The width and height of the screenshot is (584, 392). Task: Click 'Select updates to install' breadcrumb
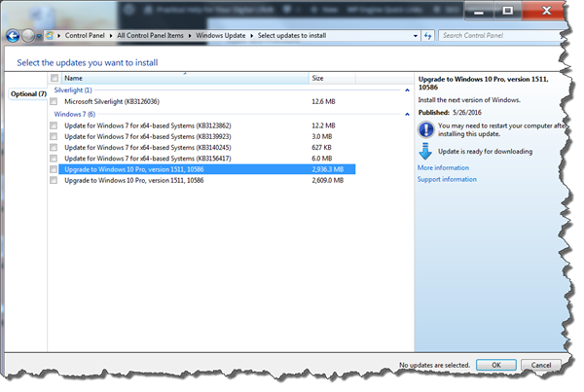[292, 35]
